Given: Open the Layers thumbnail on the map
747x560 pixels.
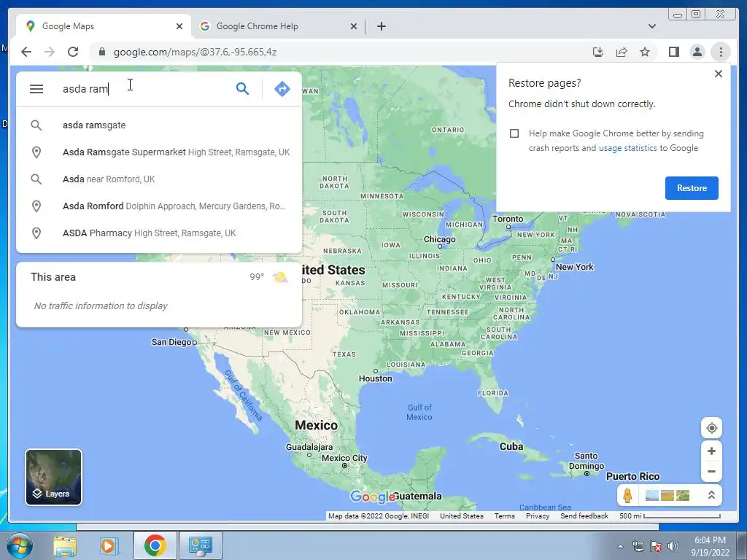Looking at the screenshot, I should point(53,477).
